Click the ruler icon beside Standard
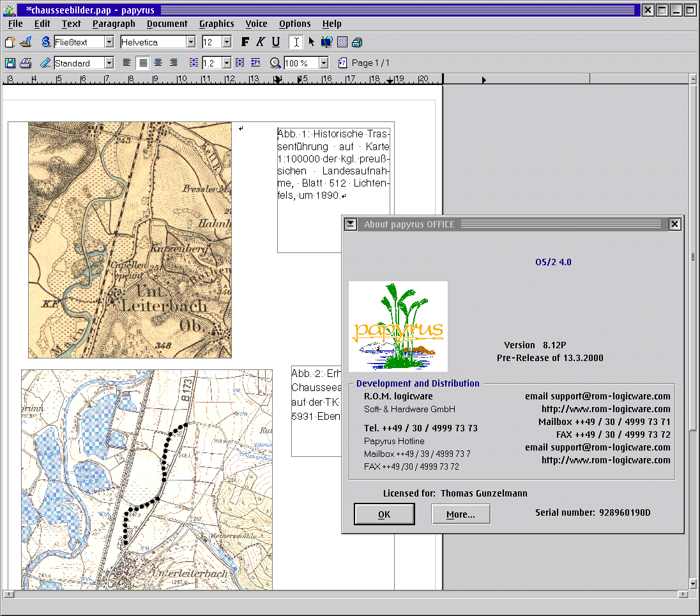 coord(45,63)
